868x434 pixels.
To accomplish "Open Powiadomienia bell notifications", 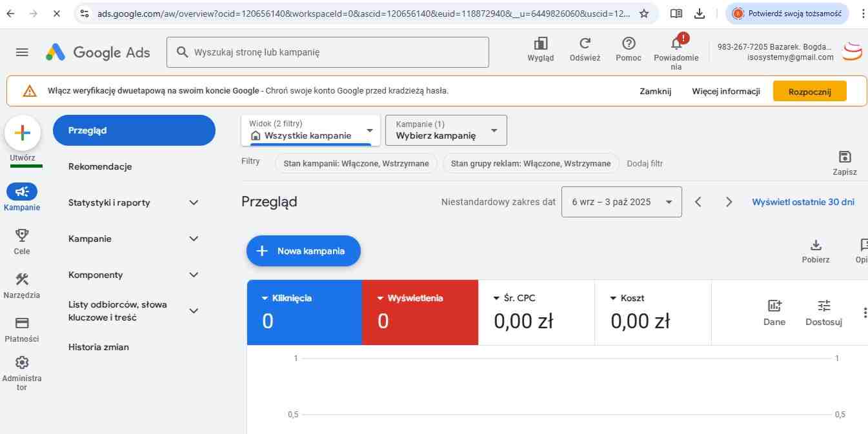I will coord(676,44).
